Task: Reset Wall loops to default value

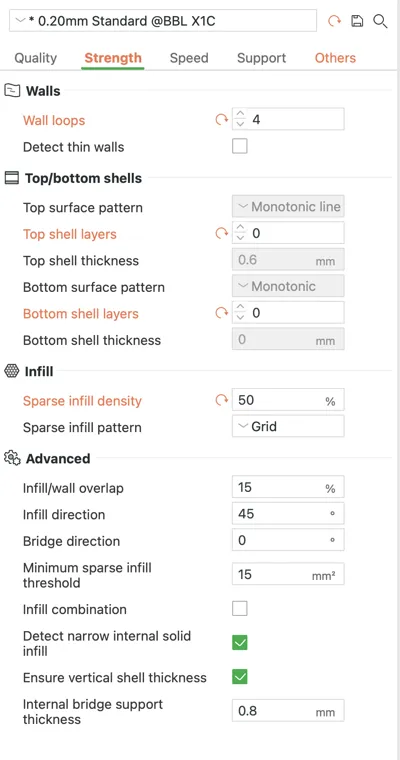Action: [x=222, y=119]
